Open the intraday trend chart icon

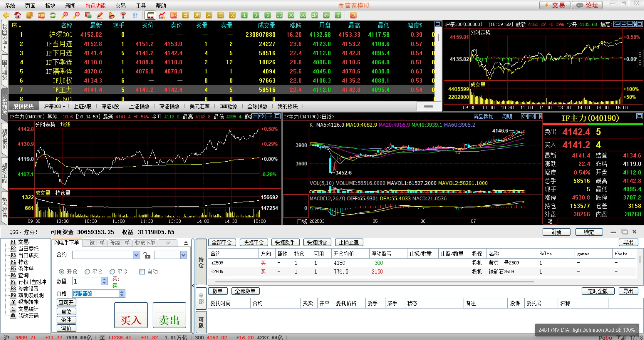pyautogui.click(x=162, y=15)
